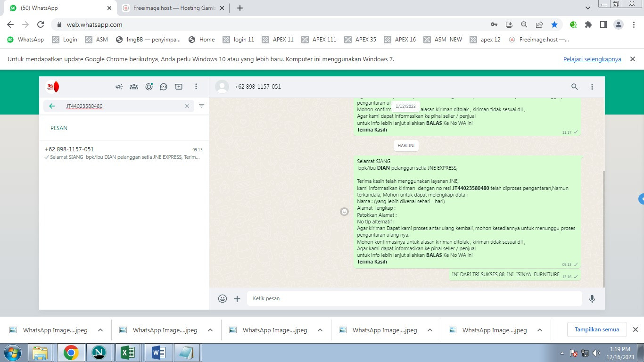Zoom the page via magnifier icon
The image size is (644, 362).
click(524, 25)
